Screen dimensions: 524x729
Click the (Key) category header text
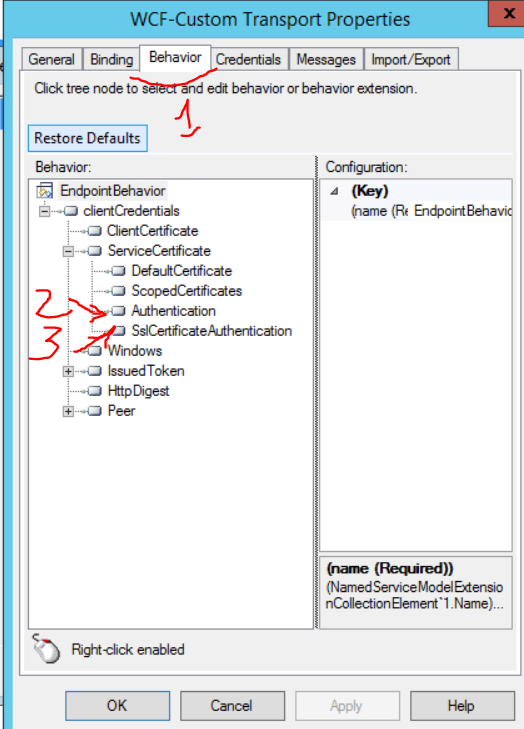[x=370, y=191]
